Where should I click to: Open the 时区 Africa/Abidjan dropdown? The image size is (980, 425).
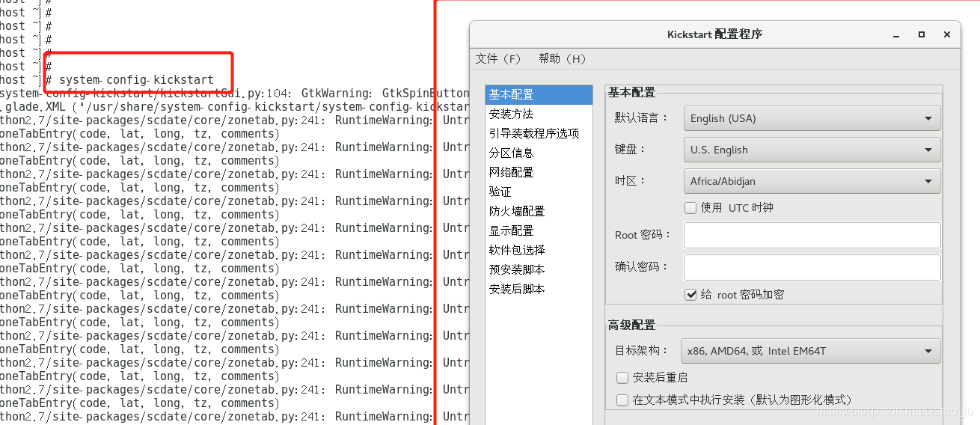[x=812, y=181]
